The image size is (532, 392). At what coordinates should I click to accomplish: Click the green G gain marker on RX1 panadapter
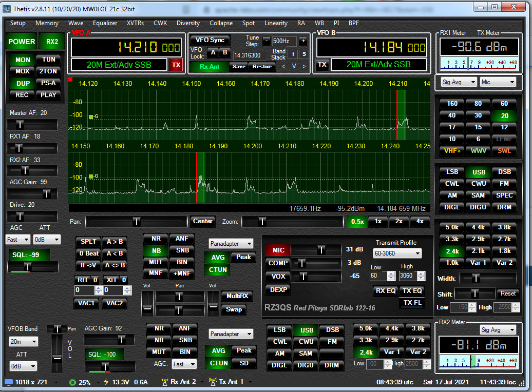(91, 116)
